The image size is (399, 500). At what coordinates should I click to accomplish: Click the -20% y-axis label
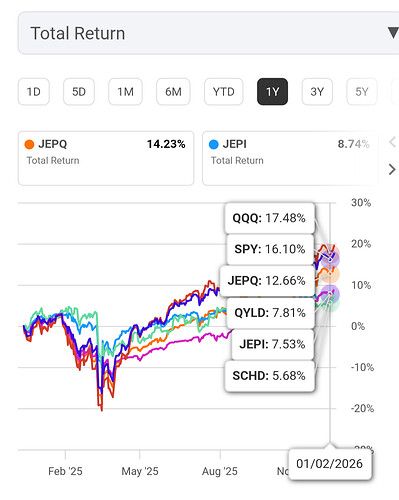[x=362, y=408]
